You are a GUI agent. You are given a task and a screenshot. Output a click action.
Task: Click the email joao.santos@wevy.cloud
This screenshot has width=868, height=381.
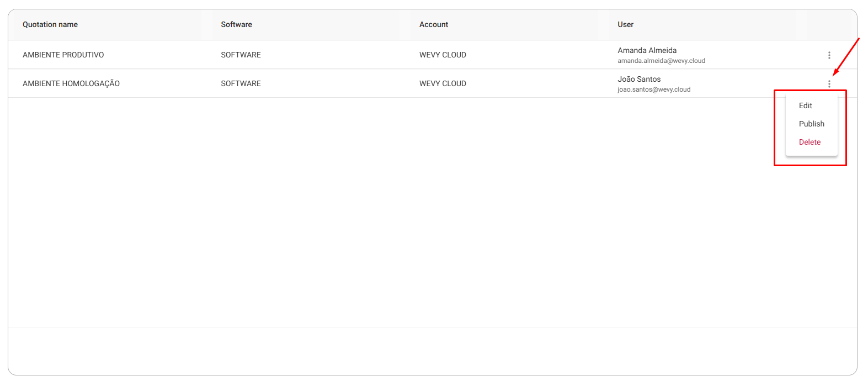pyautogui.click(x=654, y=89)
